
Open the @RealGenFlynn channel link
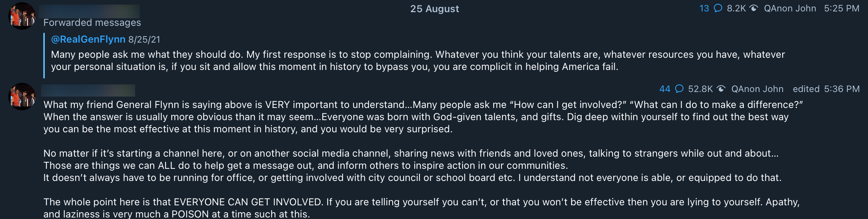pyautogui.click(x=88, y=40)
